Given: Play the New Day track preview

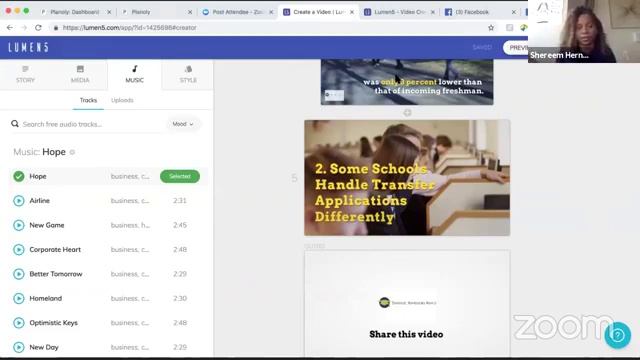Looking at the screenshot, I should 19,347.
